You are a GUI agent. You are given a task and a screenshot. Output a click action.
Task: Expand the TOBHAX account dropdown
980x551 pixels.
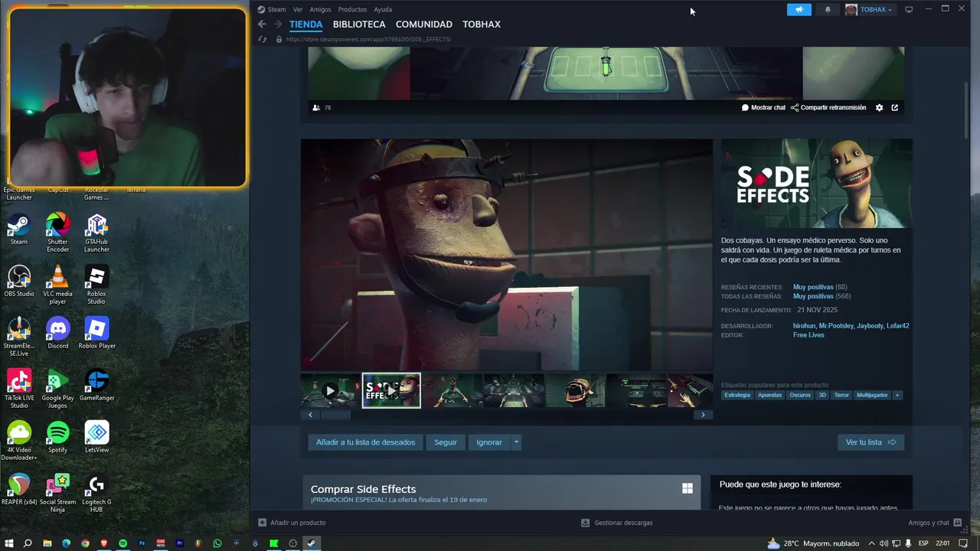870,10
